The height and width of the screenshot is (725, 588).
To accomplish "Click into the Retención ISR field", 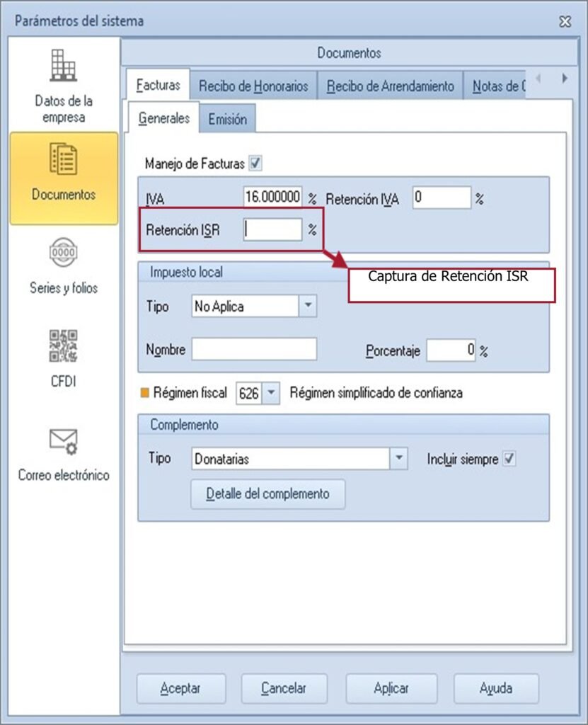I will click(272, 229).
